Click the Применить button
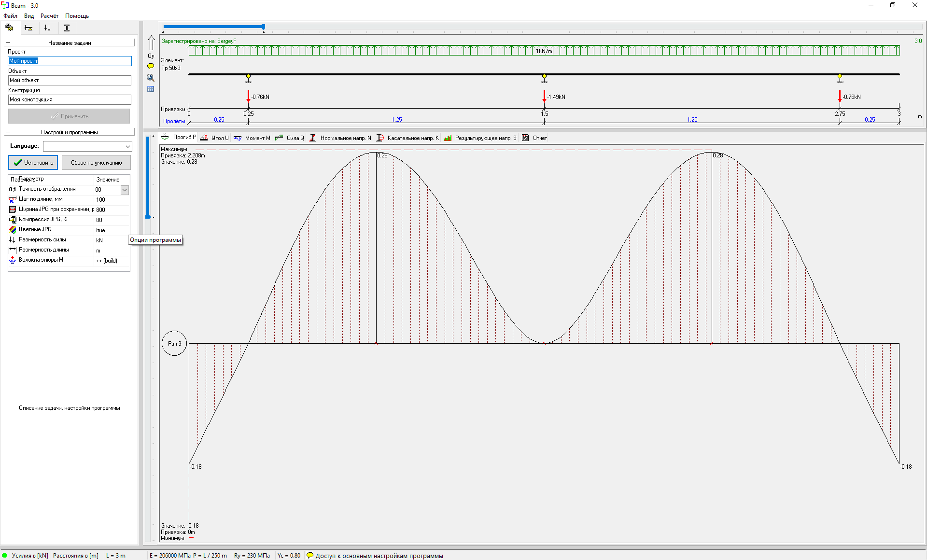927x560 pixels. pos(69,116)
